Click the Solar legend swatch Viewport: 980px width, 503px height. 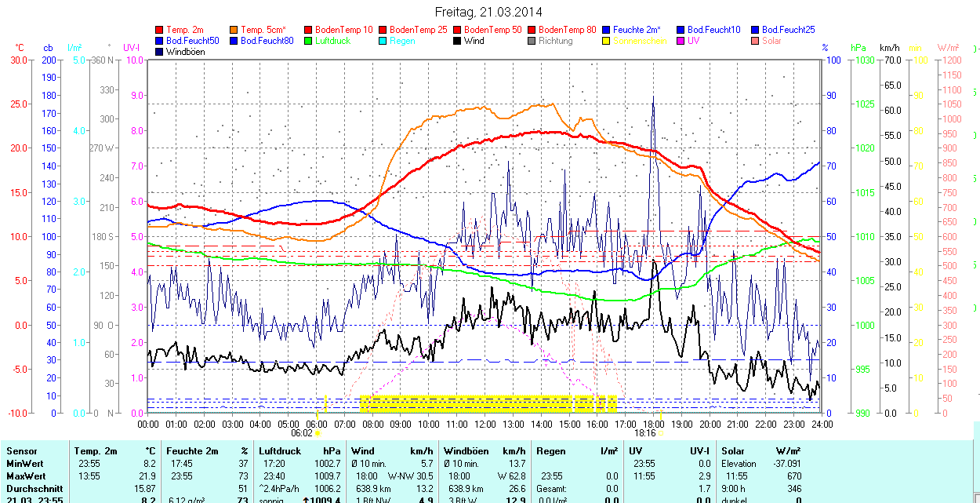point(756,41)
